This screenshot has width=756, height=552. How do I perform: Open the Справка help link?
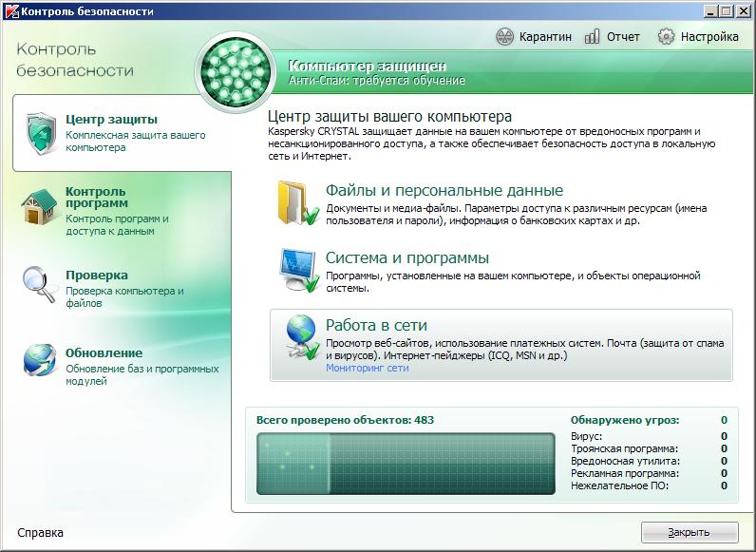tap(41, 532)
